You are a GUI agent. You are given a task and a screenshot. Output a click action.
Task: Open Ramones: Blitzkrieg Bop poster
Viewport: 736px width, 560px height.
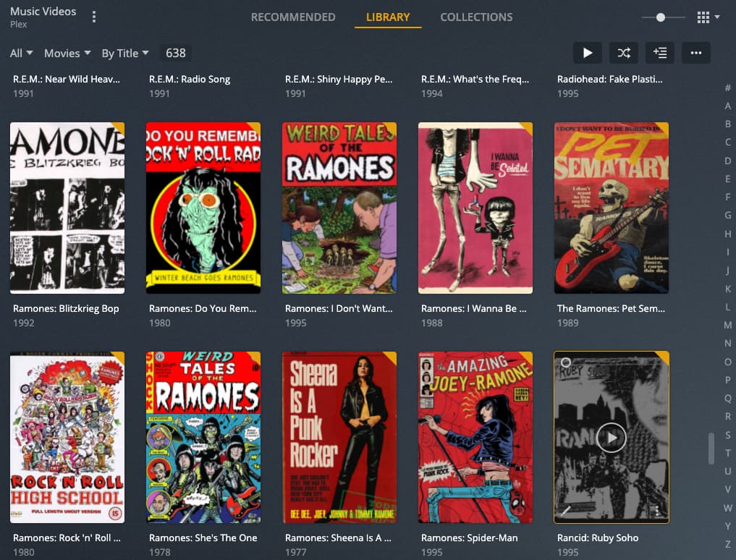[67, 208]
